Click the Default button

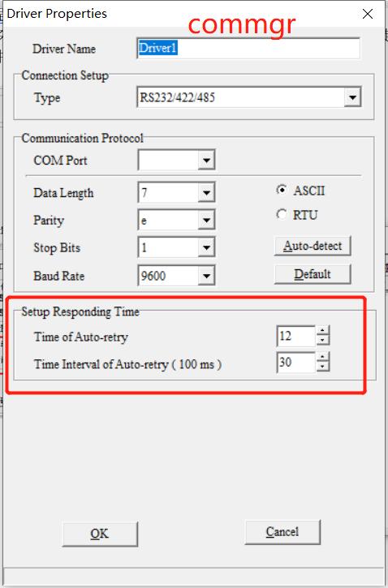313,274
